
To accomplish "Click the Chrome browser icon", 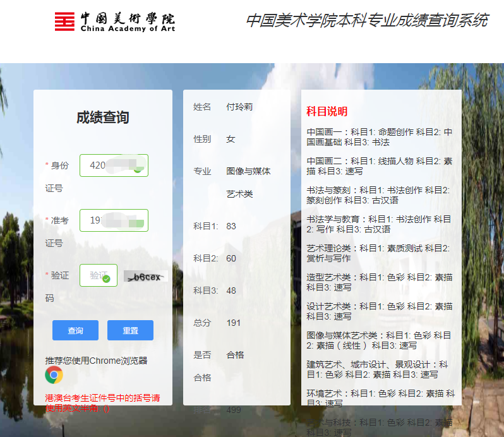I will [54, 375].
